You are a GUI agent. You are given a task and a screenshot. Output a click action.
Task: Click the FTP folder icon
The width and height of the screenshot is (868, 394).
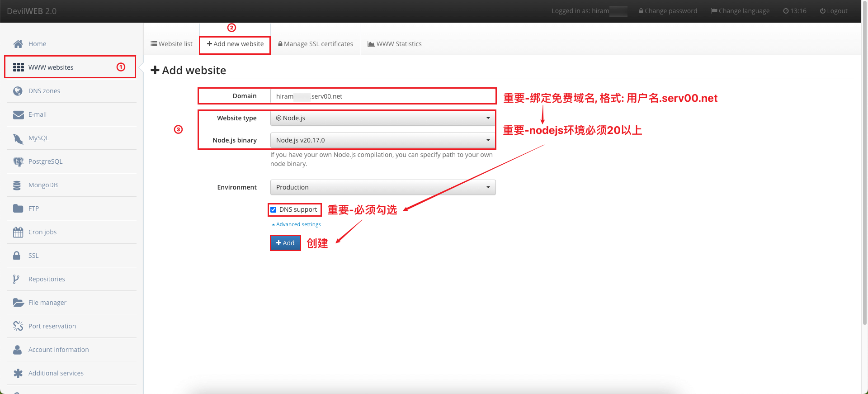click(18, 209)
